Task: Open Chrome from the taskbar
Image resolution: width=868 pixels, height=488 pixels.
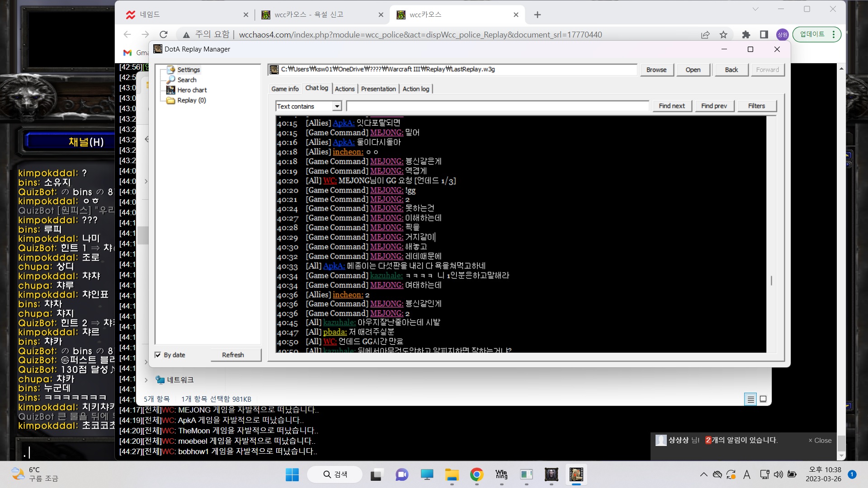Action: click(x=476, y=474)
